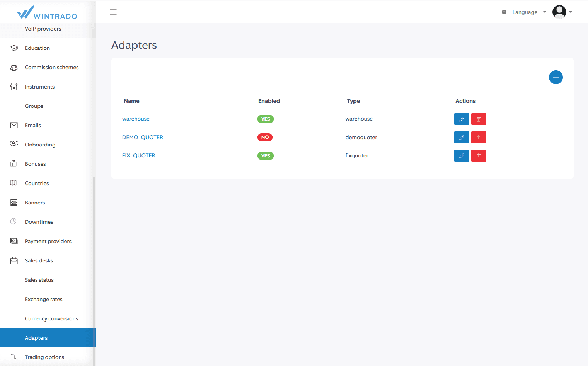Click the Adapters page heading

pyautogui.click(x=134, y=45)
